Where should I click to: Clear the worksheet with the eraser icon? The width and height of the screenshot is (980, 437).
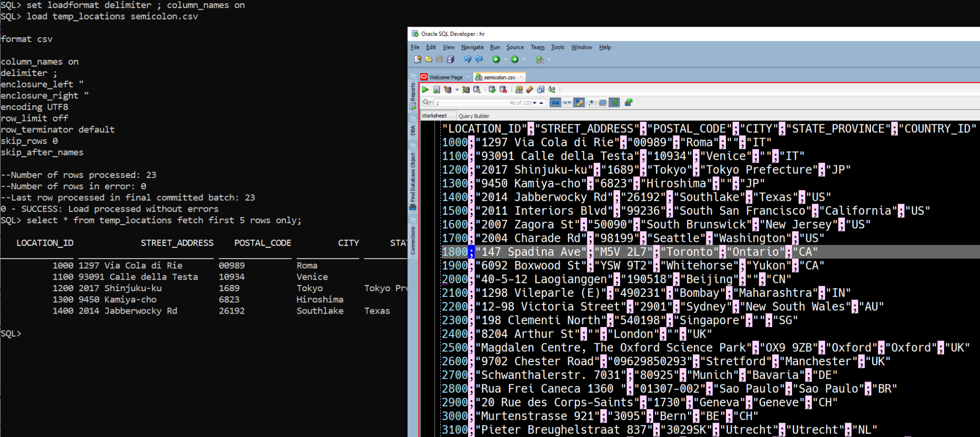point(529,90)
